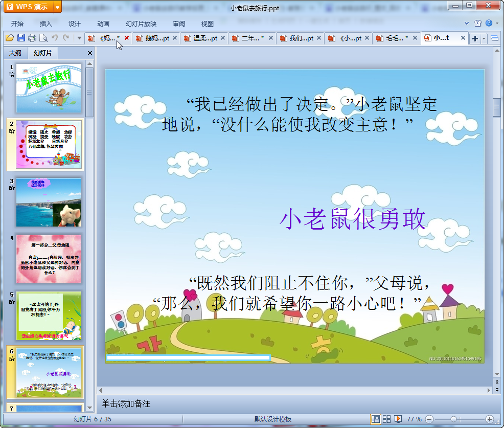Close the 二年... document tab
This screenshot has height=428, width=504.
270,38
